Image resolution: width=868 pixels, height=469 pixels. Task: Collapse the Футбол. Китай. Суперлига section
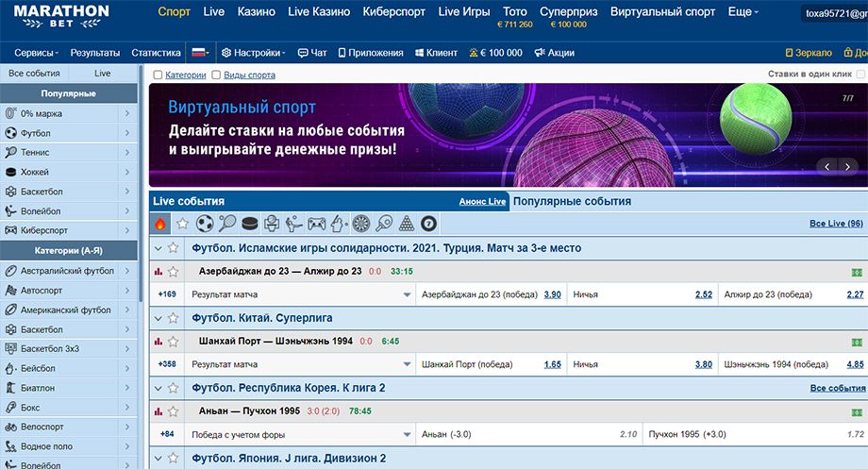158,318
